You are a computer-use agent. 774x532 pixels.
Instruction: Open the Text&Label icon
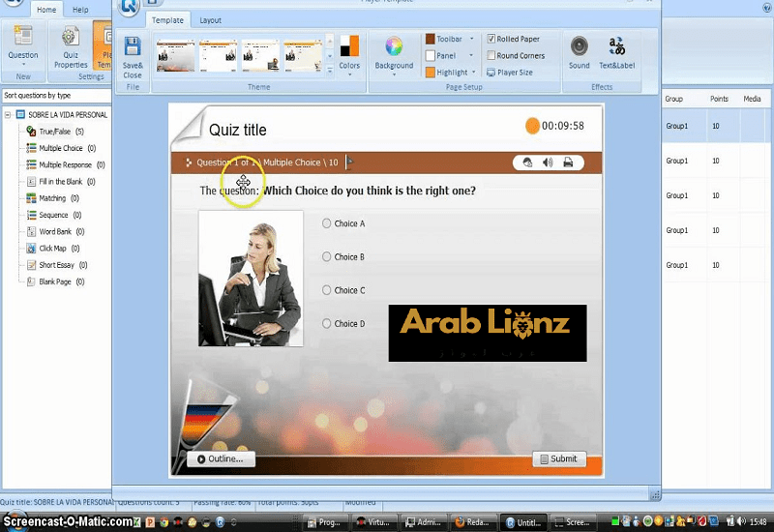tap(616, 46)
